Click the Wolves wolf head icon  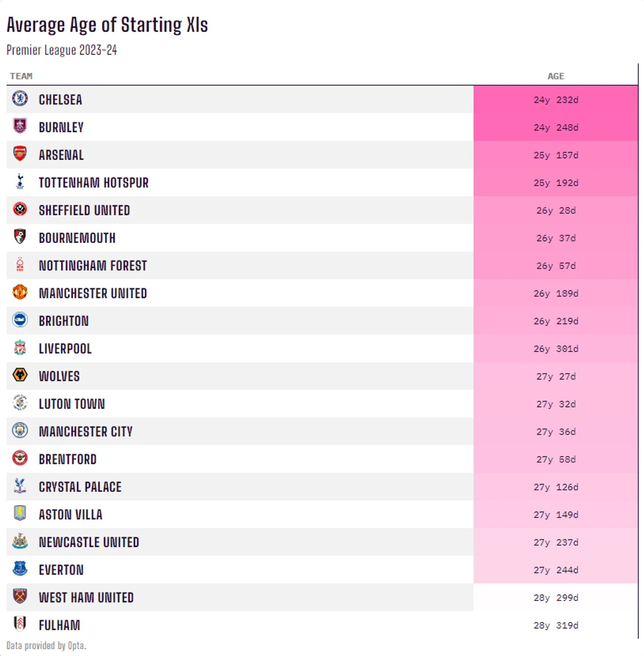20,375
